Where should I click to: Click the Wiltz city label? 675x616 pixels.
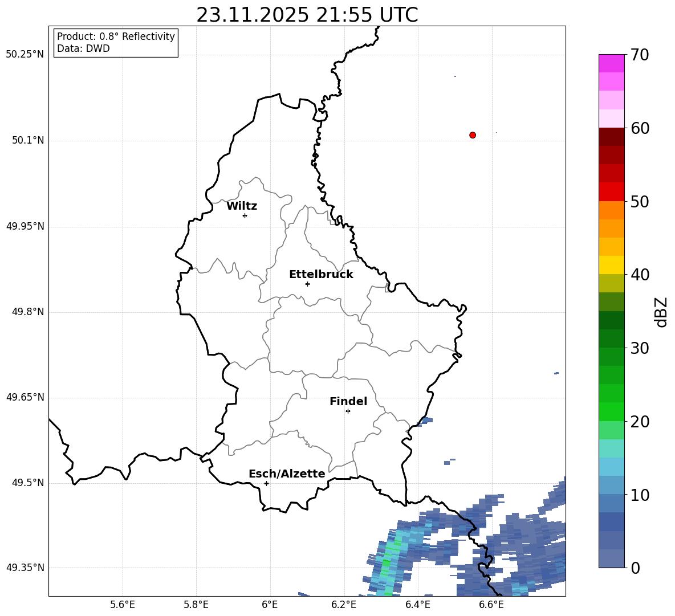point(242,206)
